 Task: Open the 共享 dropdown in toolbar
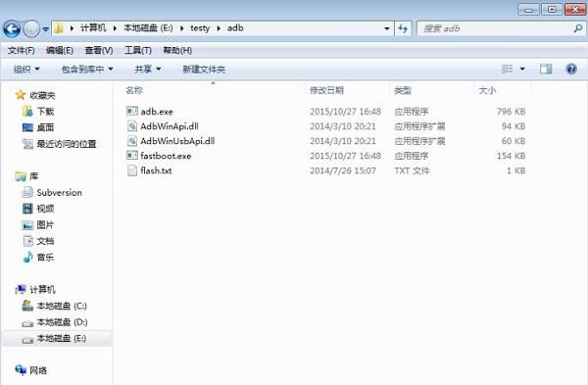(x=148, y=69)
